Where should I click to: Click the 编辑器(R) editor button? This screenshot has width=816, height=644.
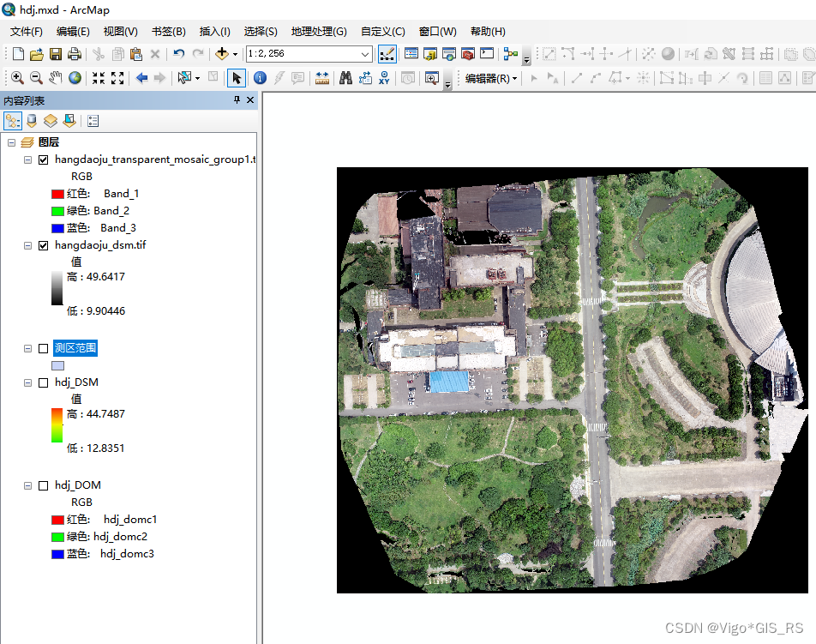pyautogui.click(x=490, y=78)
